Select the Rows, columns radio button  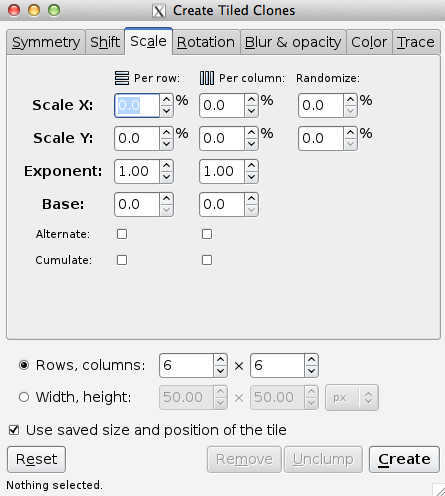[24, 365]
